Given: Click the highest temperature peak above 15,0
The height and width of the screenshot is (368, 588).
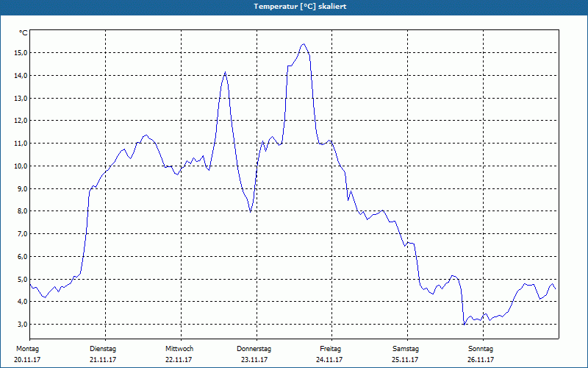Looking at the screenshot, I should 304,44.
